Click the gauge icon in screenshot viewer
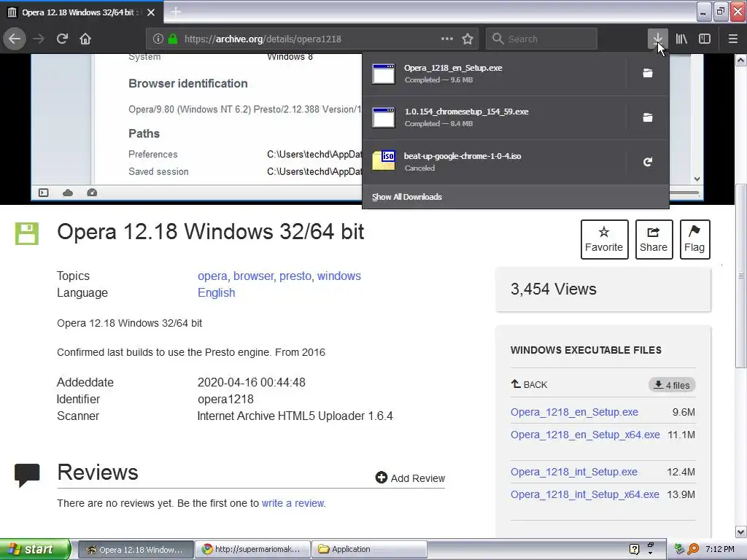The width and height of the screenshot is (747, 560). [92, 192]
